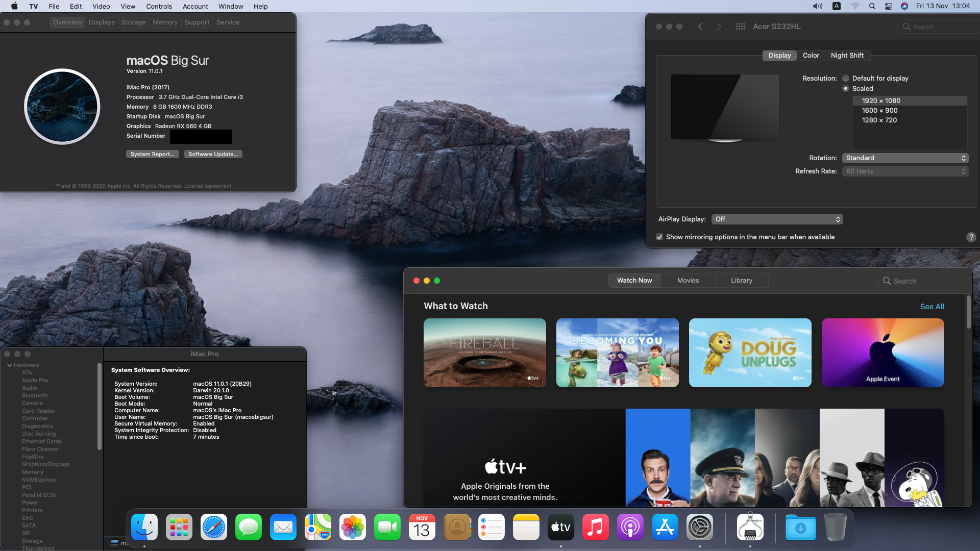Open Calendar icon showing Nov 13
Viewport: 980px width, 551px height.
422,527
